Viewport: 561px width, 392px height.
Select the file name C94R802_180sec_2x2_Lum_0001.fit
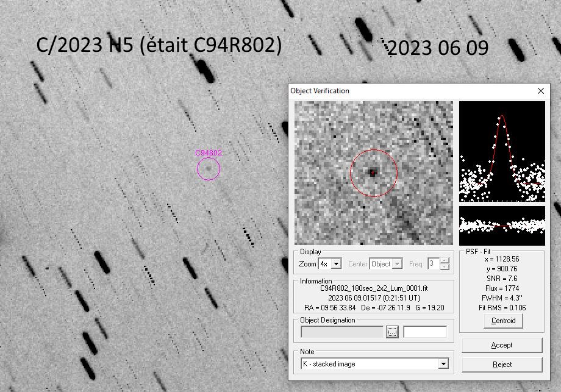tap(374, 288)
